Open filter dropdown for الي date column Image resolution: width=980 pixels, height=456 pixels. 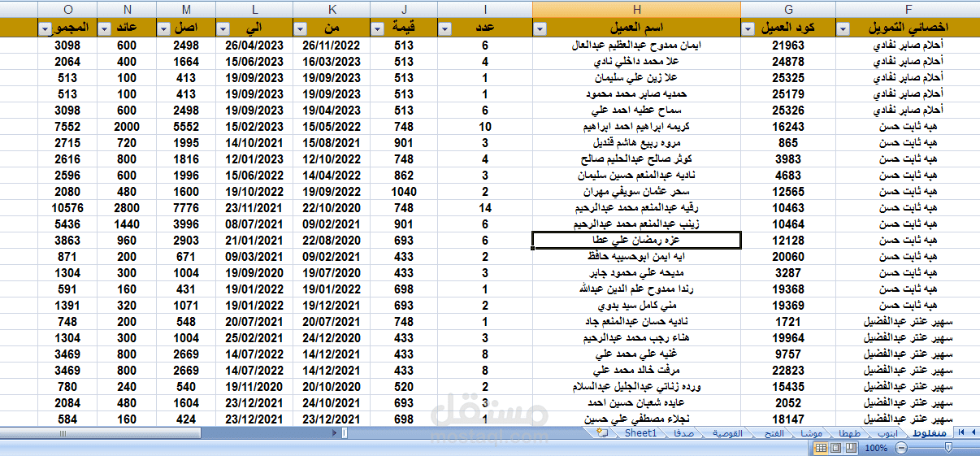[223, 28]
